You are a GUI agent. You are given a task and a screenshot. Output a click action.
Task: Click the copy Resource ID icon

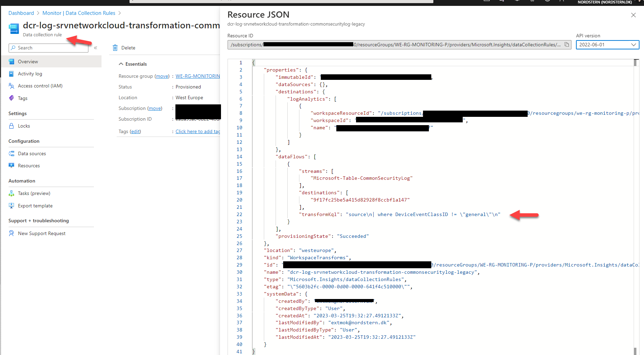click(567, 45)
